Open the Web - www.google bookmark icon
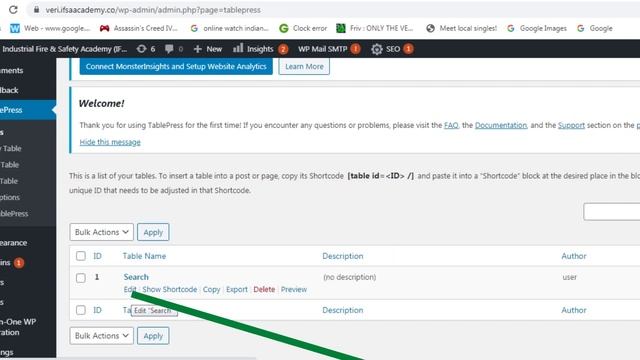Viewport: 640px width, 360px height. (x=15, y=28)
